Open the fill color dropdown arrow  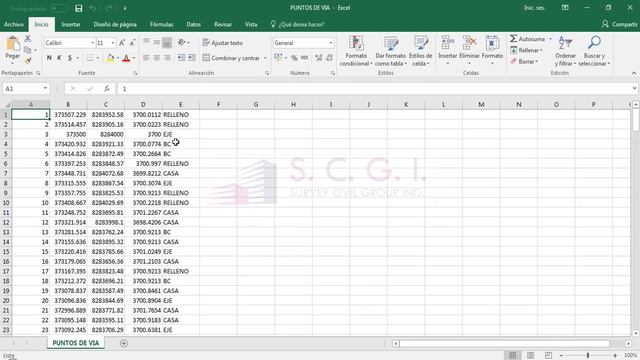(118, 58)
